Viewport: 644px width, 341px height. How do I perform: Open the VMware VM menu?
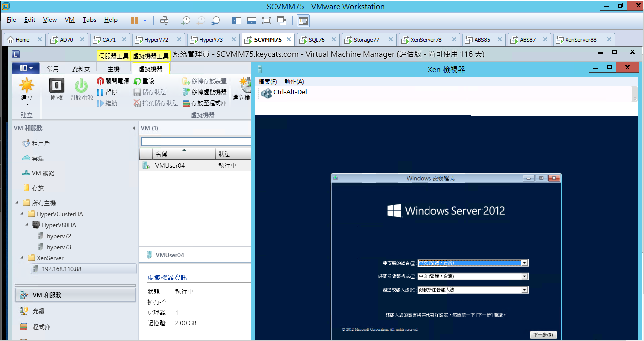pos(70,20)
